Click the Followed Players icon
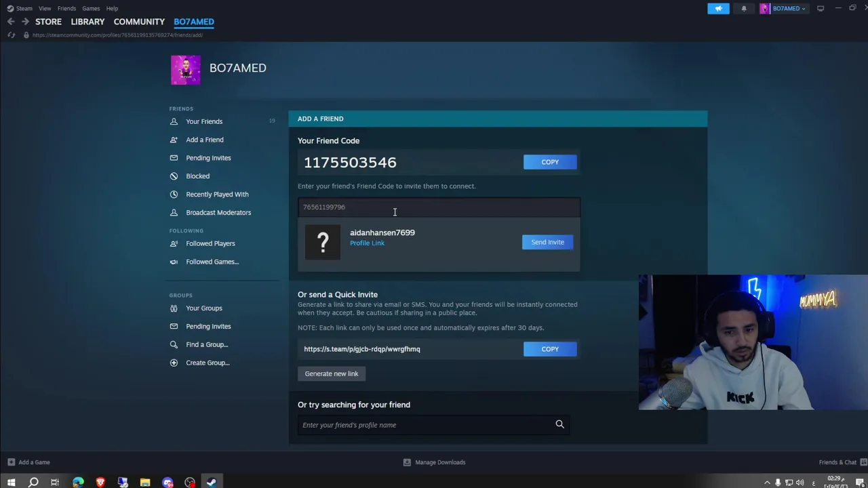This screenshot has height=488, width=868. pyautogui.click(x=174, y=243)
